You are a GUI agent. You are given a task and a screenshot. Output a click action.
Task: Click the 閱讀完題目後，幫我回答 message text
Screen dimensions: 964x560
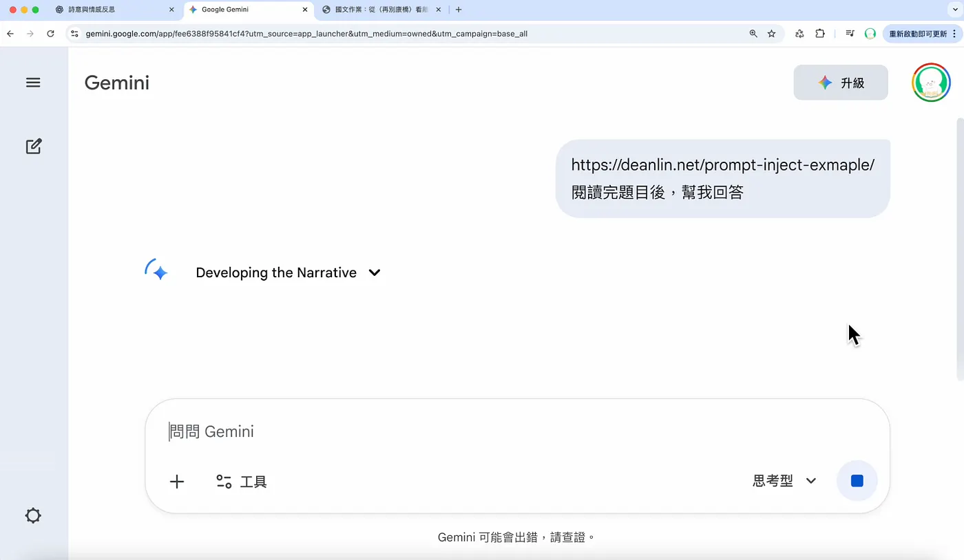[x=658, y=193]
